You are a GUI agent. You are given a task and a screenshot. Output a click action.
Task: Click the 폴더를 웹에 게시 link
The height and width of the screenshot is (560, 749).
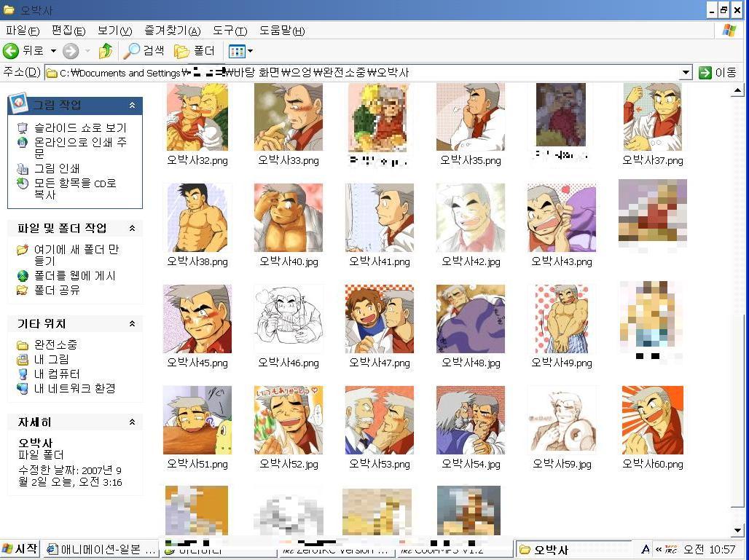coord(74,275)
